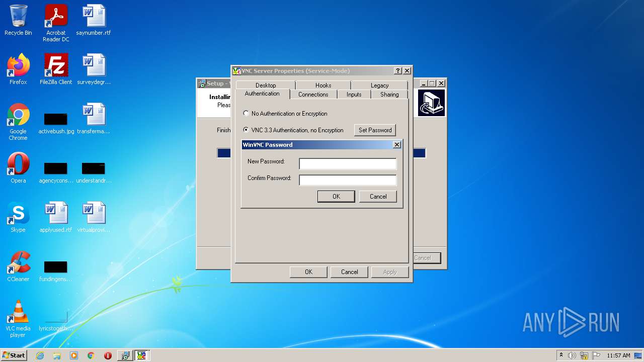This screenshot has width=644, height=362.
Task: Open help in VNC Server Properties title bar
Action: pyautogui.click(x=398, y=71)
